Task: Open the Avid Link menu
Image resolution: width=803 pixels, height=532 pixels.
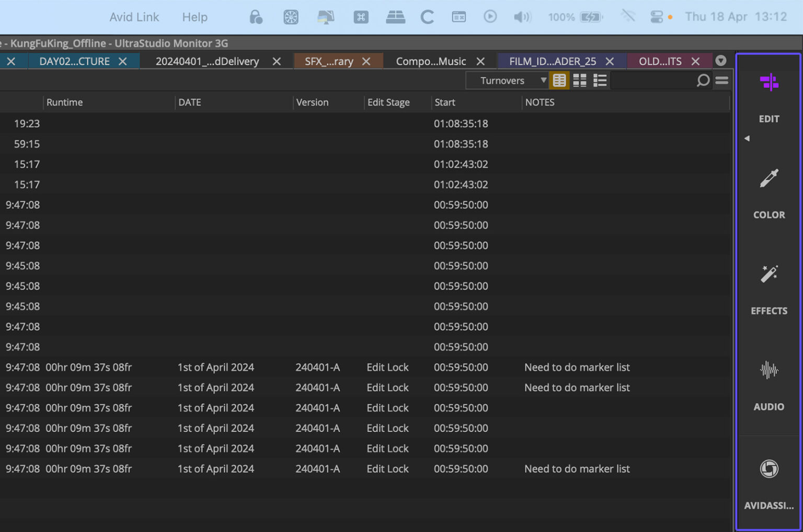Action: 134,17
